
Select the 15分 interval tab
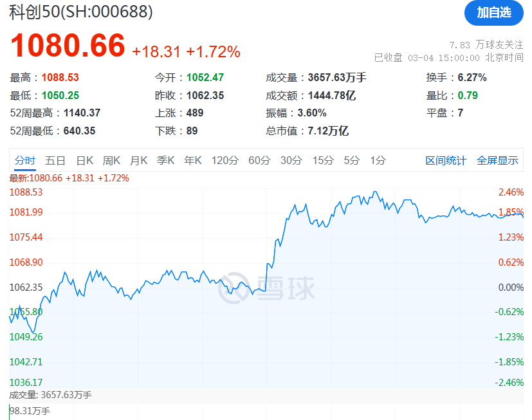point(323,161)
